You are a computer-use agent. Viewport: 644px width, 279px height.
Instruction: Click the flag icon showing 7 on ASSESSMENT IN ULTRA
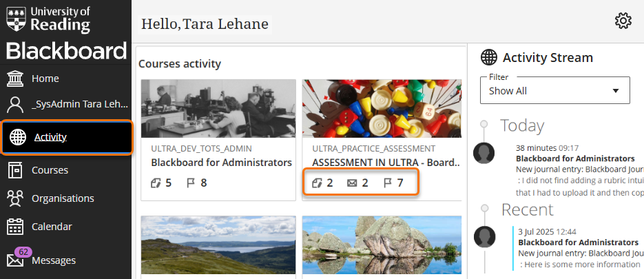(388, 183)
